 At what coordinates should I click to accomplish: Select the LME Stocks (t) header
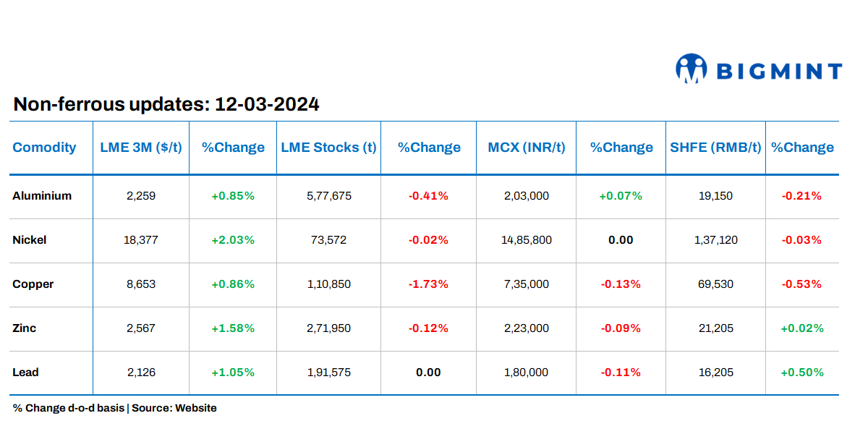click(x=328, y=148)
